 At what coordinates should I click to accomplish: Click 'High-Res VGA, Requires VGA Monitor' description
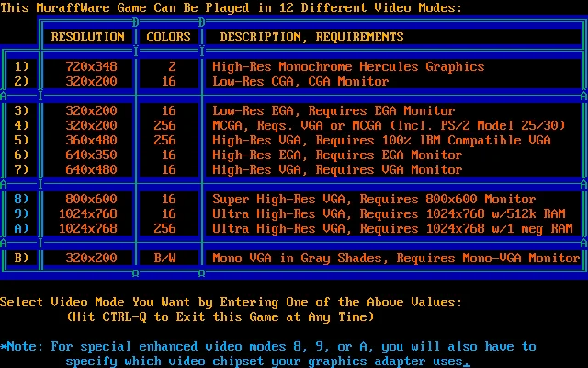click(x=337, y=169)
